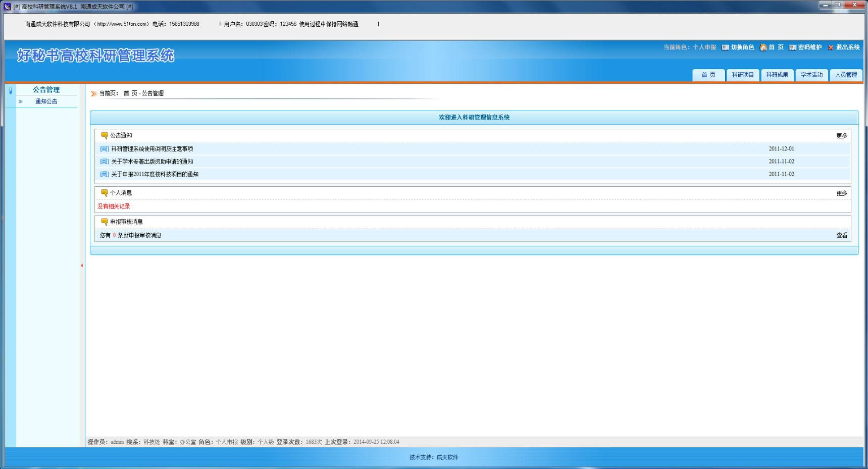Click the 切换角色 link
868x469 pixels.
point(742,47)
